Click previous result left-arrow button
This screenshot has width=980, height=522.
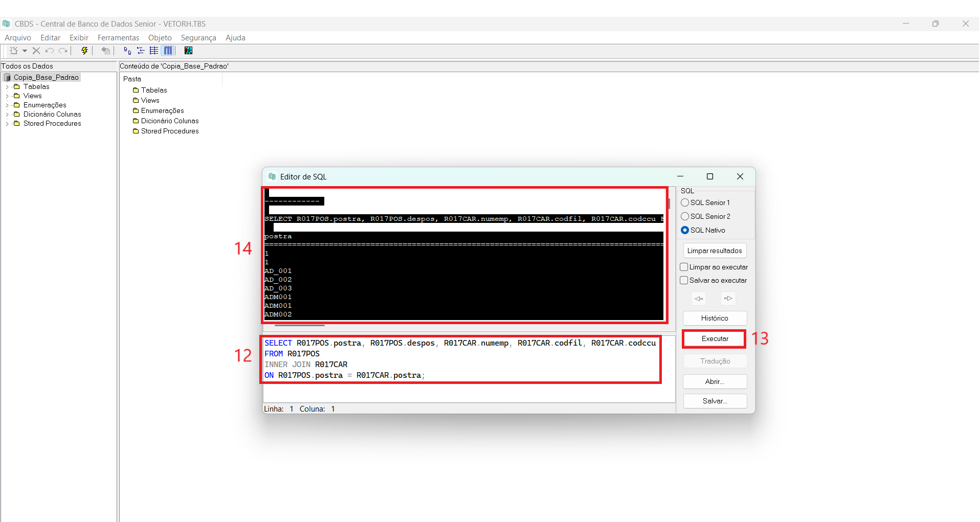(699, 298)
